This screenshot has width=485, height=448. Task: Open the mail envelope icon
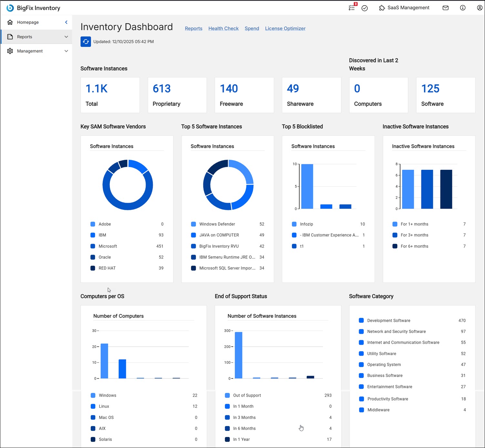coord(445,8)
